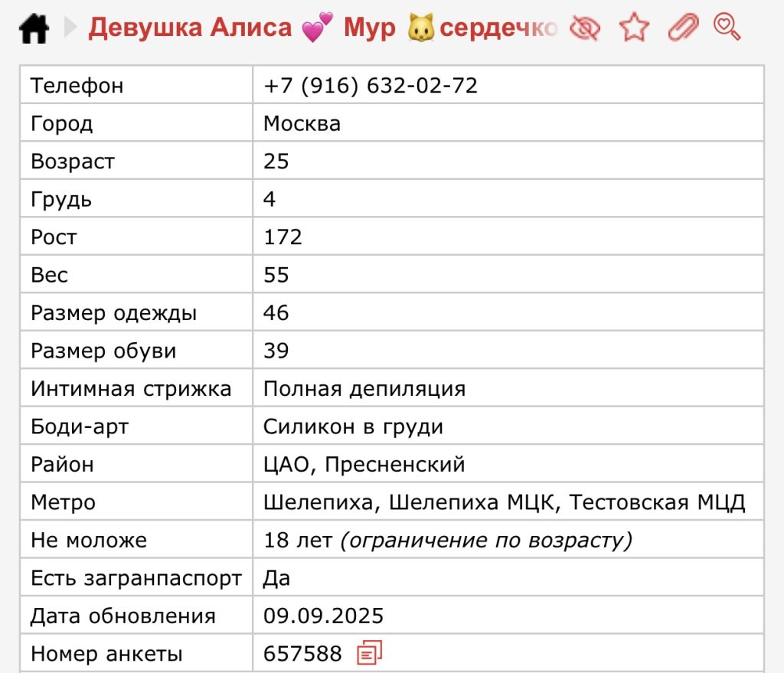
Task: Click the Метро label cell
Action: tap(63, 503)
